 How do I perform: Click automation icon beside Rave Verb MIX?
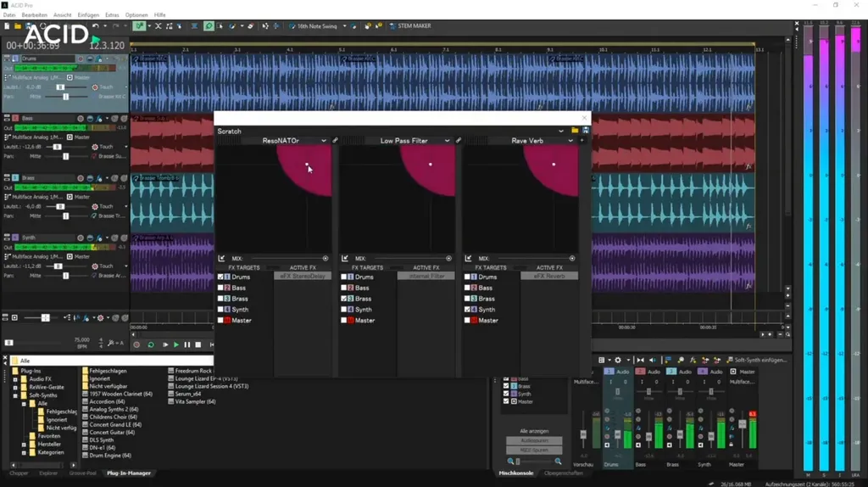pos(468,258)
